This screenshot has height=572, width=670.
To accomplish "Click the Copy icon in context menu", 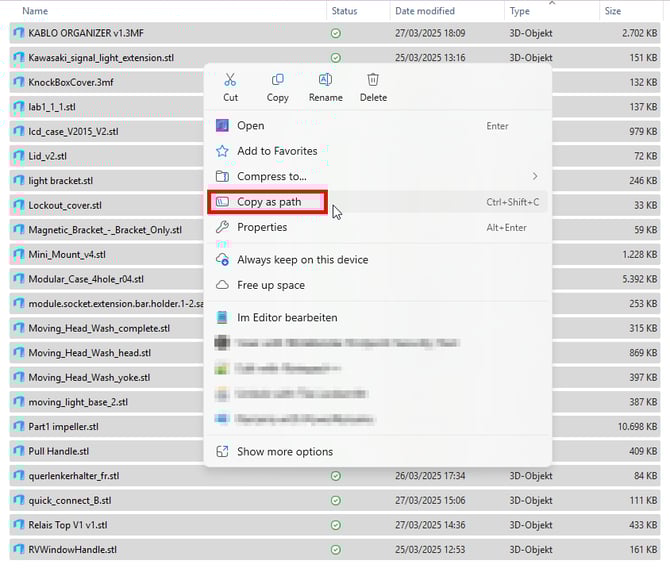I will point(278,80).
